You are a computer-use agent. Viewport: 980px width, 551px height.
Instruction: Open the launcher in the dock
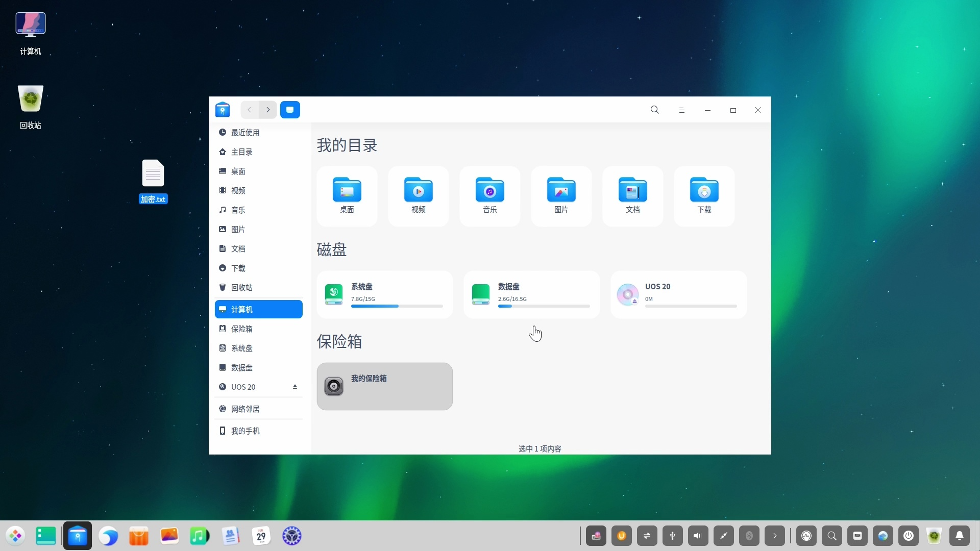coord(16,536)
